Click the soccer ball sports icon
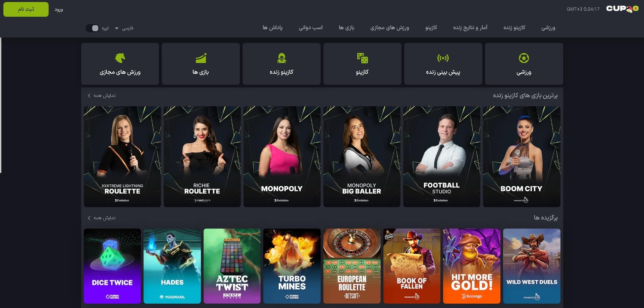644x308 pixels. click(x=524, y=58)
